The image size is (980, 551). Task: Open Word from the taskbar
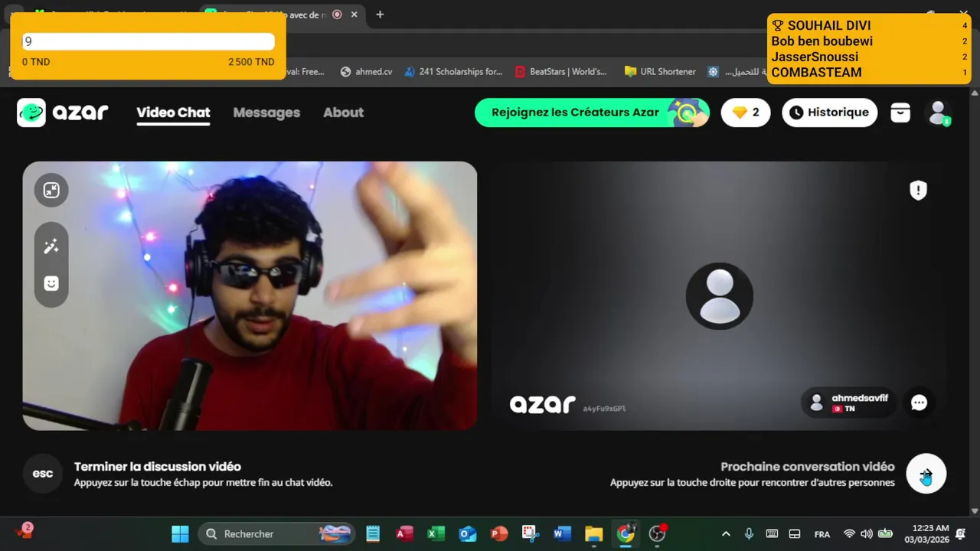[562, 533]
